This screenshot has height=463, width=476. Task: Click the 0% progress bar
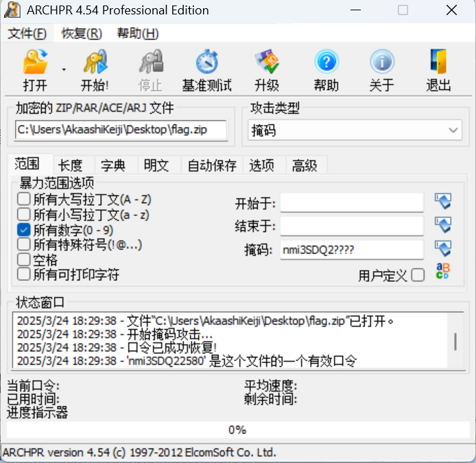point(238,429)
